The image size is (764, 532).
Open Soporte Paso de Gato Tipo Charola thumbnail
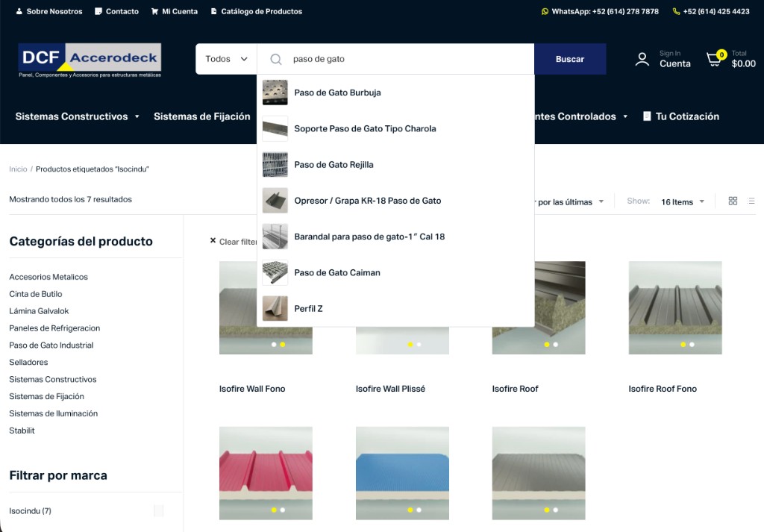(275, 128)
